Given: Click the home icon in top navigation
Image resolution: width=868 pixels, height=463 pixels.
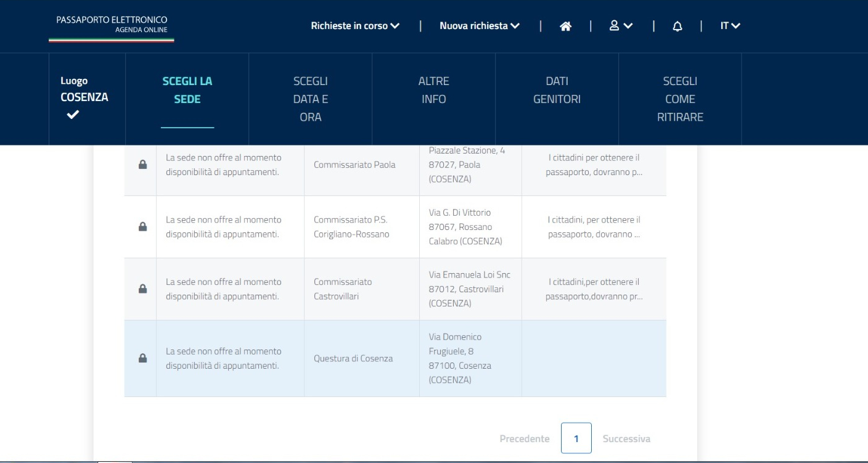Looking at the screenshot, I should (565, 26).
